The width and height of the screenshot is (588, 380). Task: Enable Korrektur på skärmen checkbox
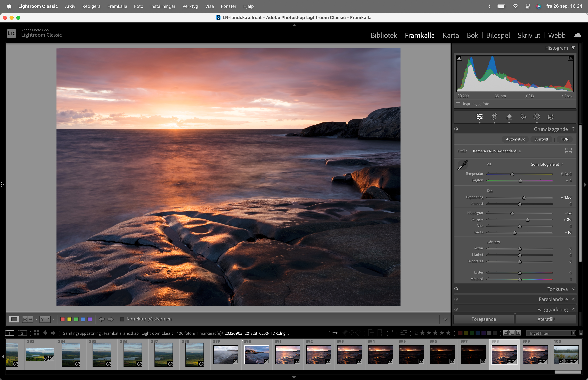(x=122, y=319)
